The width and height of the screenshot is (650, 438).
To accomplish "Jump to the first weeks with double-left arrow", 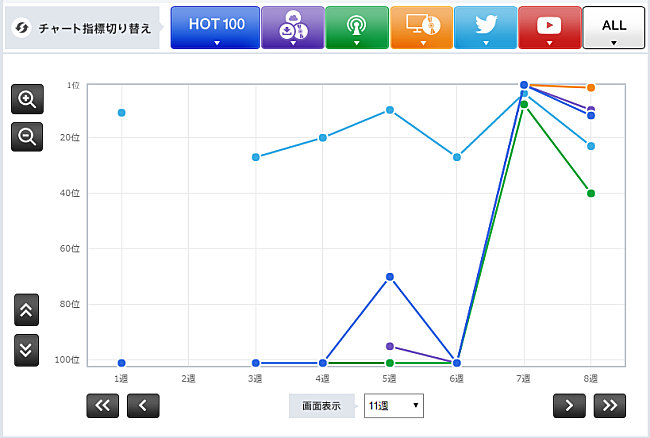I will (103, 405).
